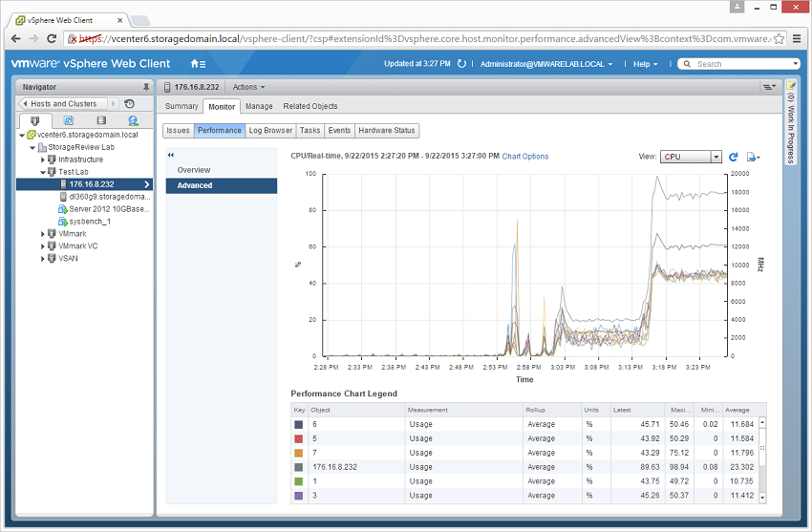Click the vSphere home menu icon
The height and width of the screenshot is (532, 812).
point(198,64)
